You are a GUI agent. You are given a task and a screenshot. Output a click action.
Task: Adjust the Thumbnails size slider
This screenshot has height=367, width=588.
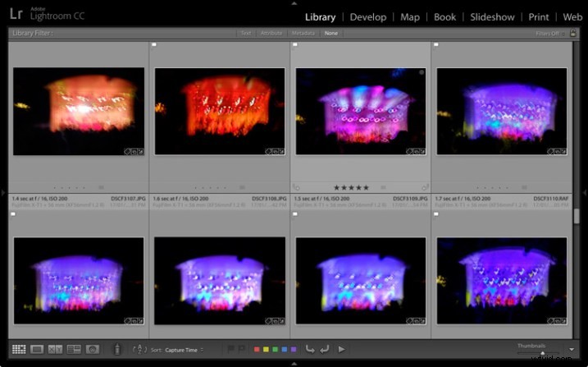point(542,353)
